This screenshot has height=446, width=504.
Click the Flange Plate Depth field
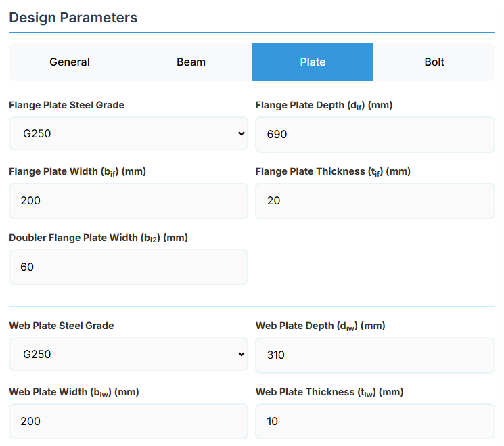pos(375,135)
